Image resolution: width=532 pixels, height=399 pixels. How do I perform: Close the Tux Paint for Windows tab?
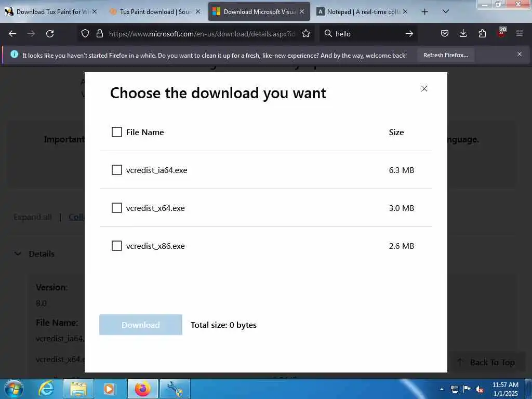click(x=95, y=11)
